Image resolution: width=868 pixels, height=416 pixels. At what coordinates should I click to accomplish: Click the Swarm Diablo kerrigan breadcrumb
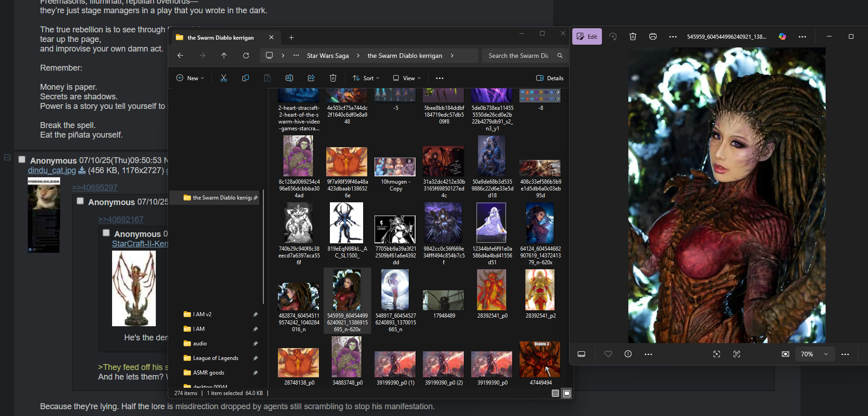(x=405, y=56)
